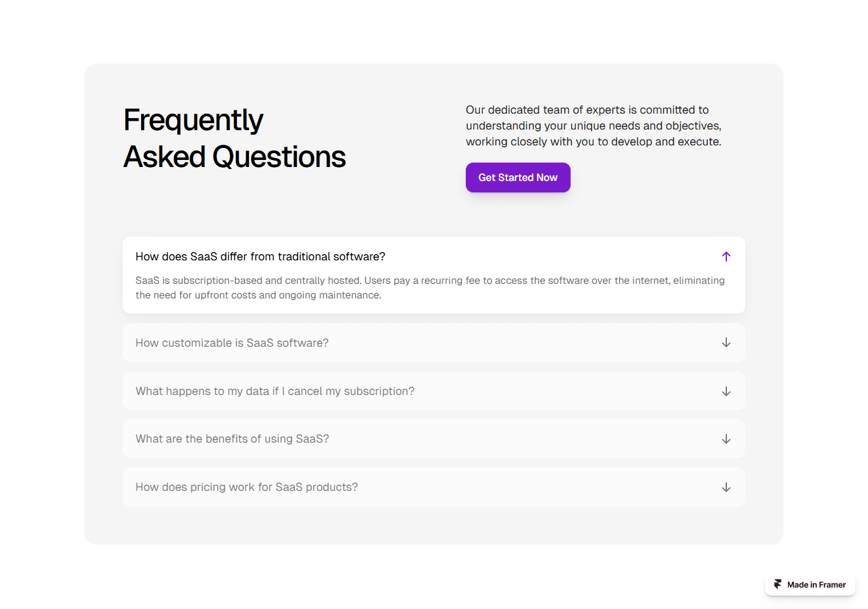This screenshot has height=609, width=868.
Task: Expand 'How customizable is SaaS software?'
Action: tap(232, 343)
